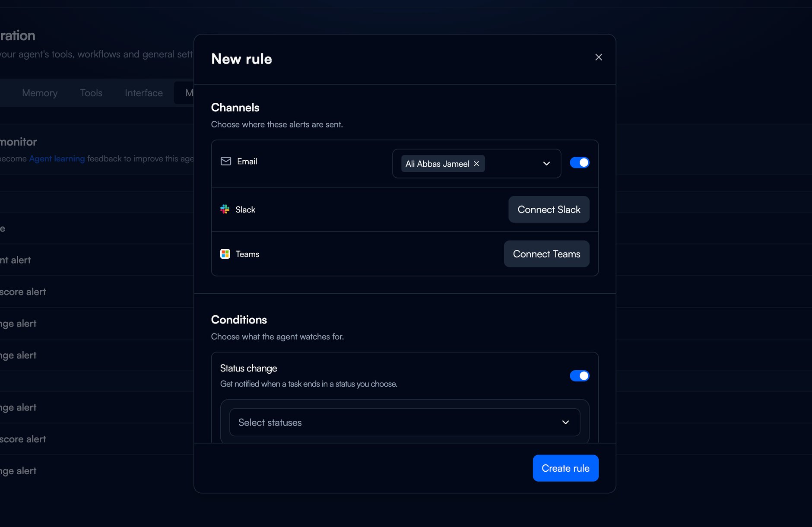The height and width of the screenshot is (527, 812).
Task: Click the New rule dialog title
Action: coord(241,59)
